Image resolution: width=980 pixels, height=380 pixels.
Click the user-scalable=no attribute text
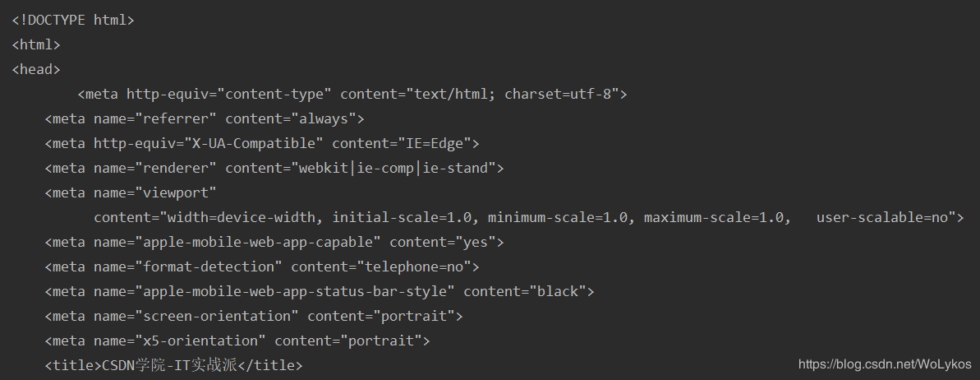[886, 218]
